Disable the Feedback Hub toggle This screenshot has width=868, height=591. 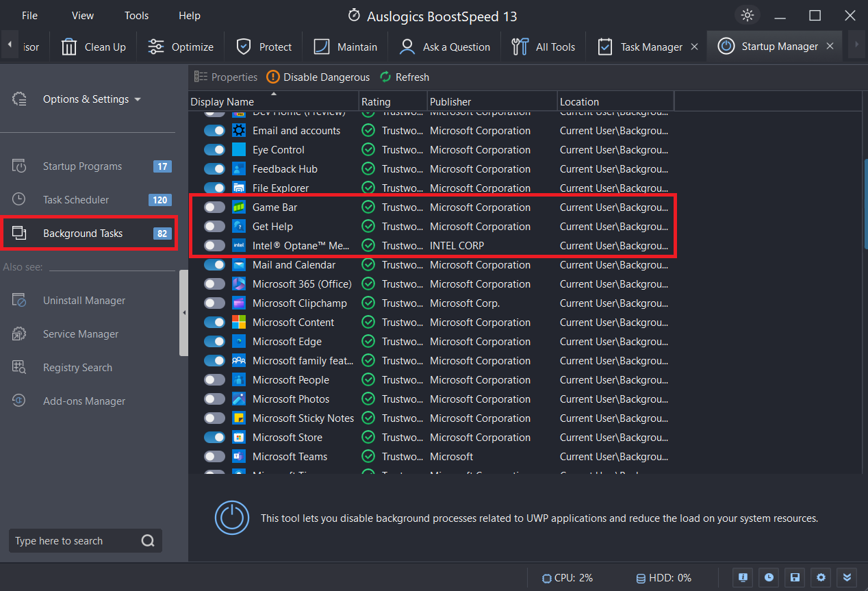pos(215,169)
